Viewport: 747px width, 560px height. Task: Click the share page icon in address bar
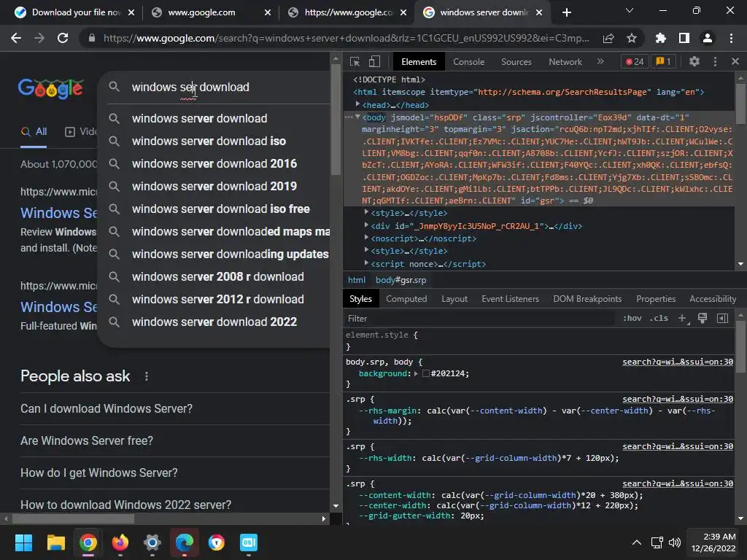[608, 38]
